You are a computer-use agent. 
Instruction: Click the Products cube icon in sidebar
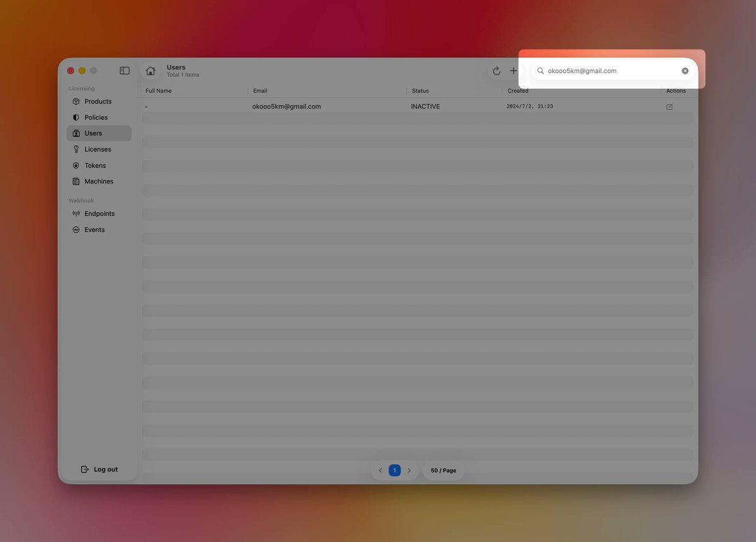(76, 101)
